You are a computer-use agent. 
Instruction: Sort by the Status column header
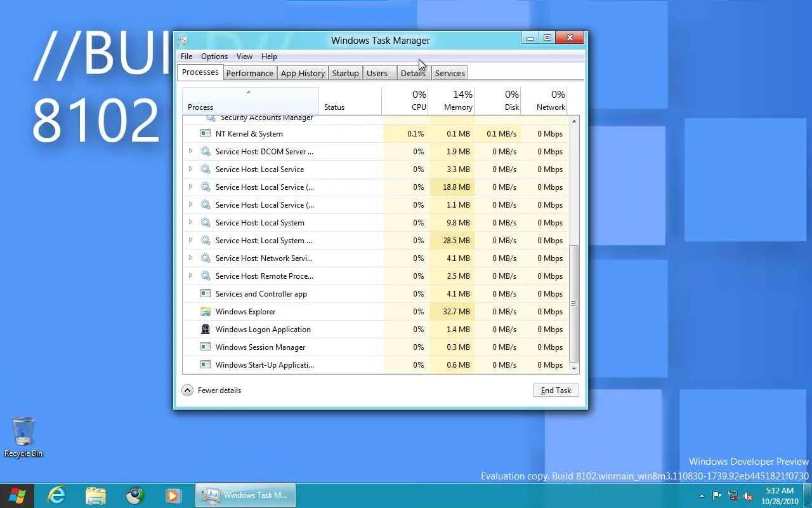pyautogui.click(x=350, y=100)
